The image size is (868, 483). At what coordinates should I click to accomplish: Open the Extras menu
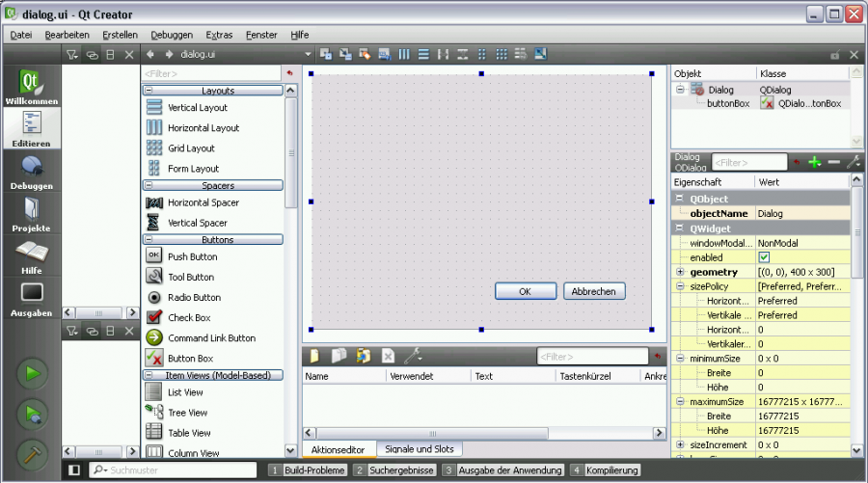tap(218, 35)
